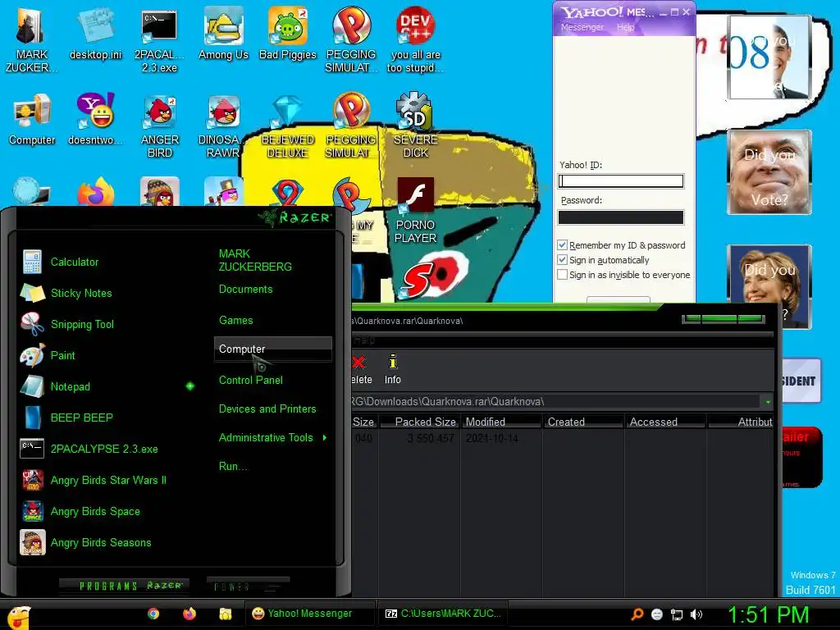Open the SEVERE DICK desktop icon

(415, 126)
